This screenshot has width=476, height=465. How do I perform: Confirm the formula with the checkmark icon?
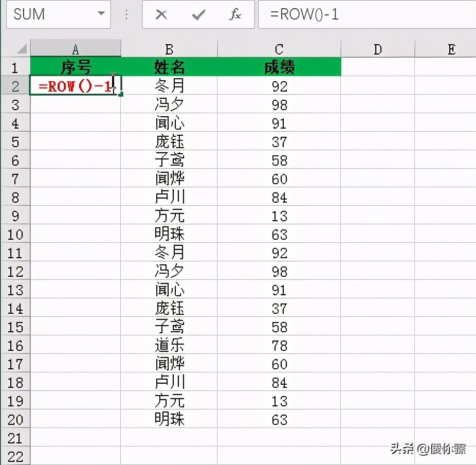[198, 14]
